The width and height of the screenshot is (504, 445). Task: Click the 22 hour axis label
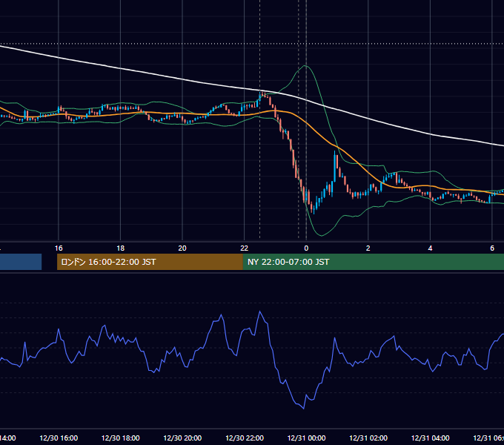coord(245,248)
